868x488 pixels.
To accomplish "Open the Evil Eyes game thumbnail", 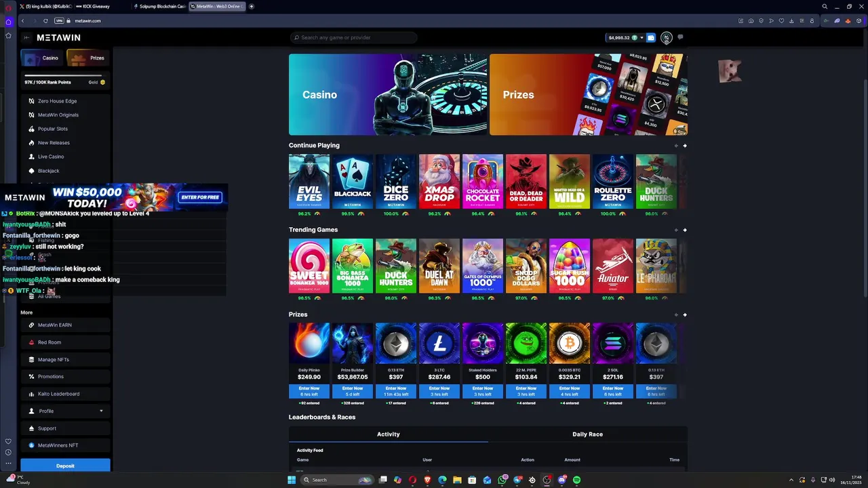I will [x=309, y=182].
